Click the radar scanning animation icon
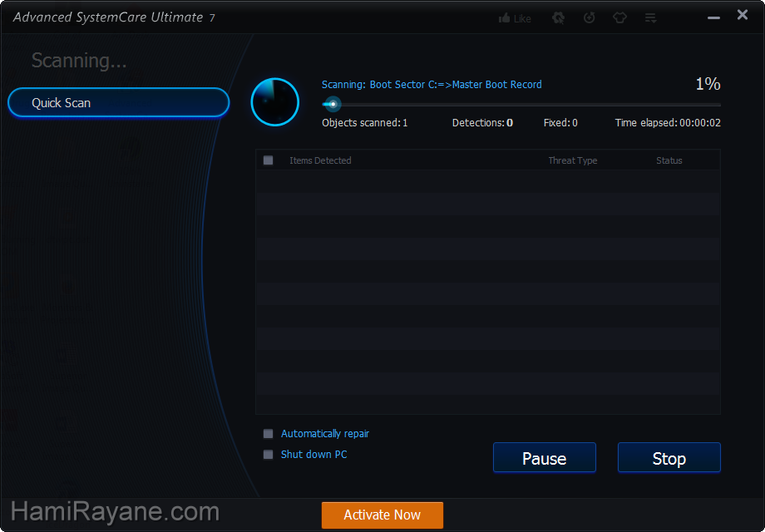 pyautogui.click(x=274, y=102)
